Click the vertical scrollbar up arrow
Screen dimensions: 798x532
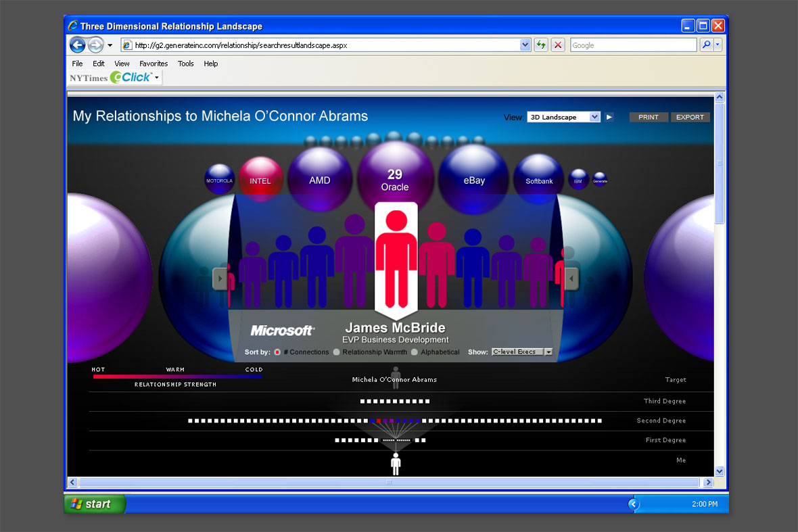pyautogui.click(x=720, y=97)
